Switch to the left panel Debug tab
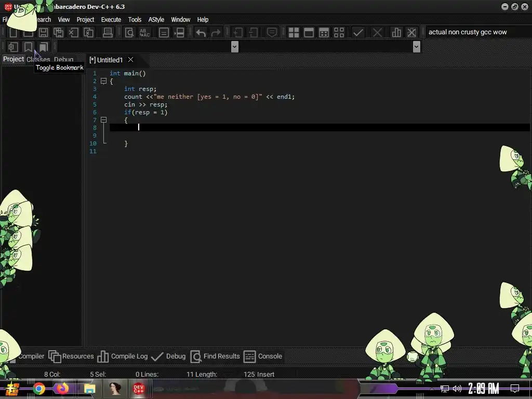Image resolution: width=532 pixels, height=399 pixels. point(64,59)
